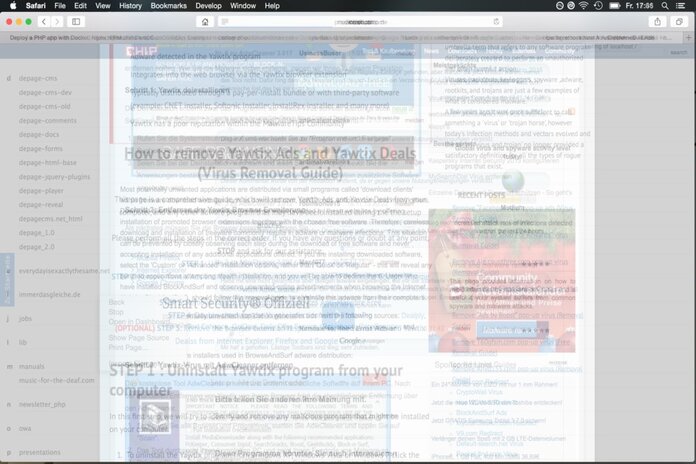The height and width of the screenshot is (464, 696).
Task: Open the Safari application menu
Action: 36,6
